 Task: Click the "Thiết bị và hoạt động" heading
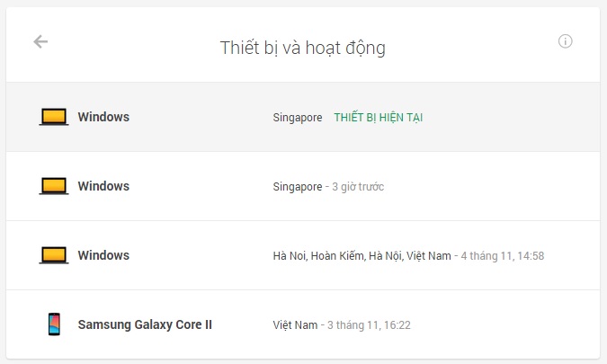[303, 48]
